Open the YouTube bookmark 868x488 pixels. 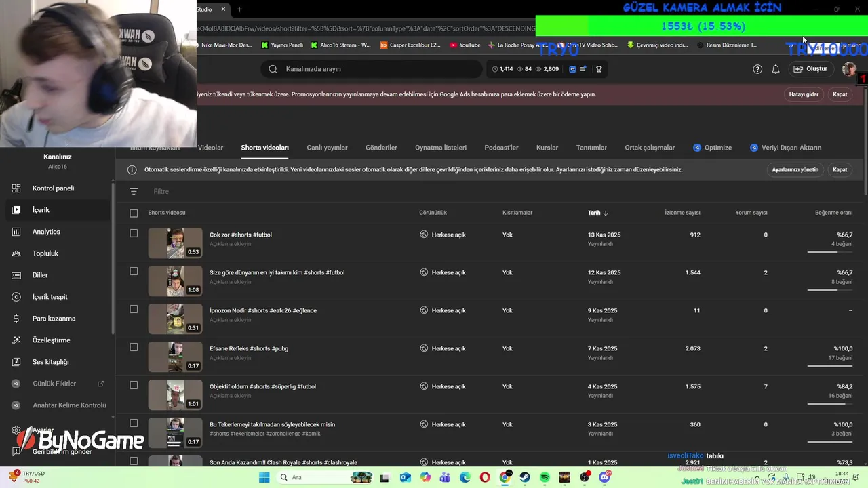[x=465, y=45]
